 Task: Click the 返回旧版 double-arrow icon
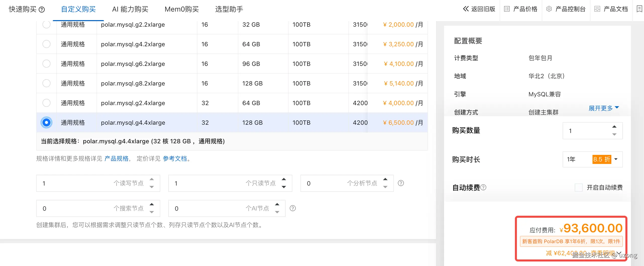466,9
